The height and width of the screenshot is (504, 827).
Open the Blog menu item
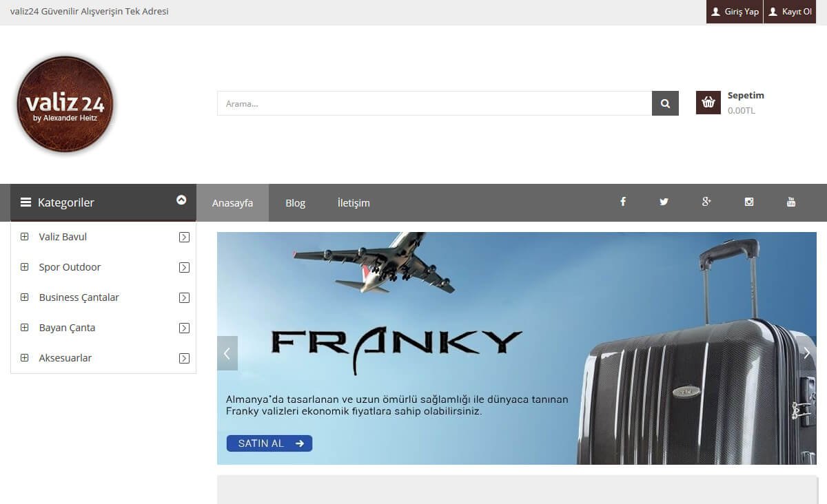(x=295, y=202)
